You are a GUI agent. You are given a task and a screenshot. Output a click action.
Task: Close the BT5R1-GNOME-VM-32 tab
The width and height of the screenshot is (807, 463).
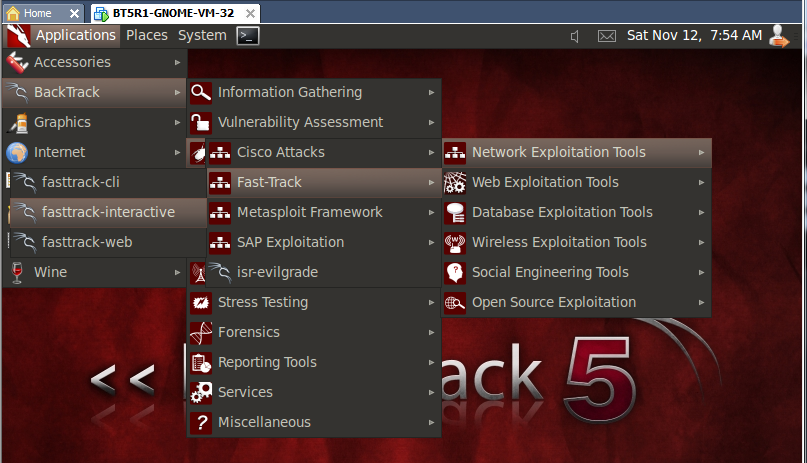point(250,13)
